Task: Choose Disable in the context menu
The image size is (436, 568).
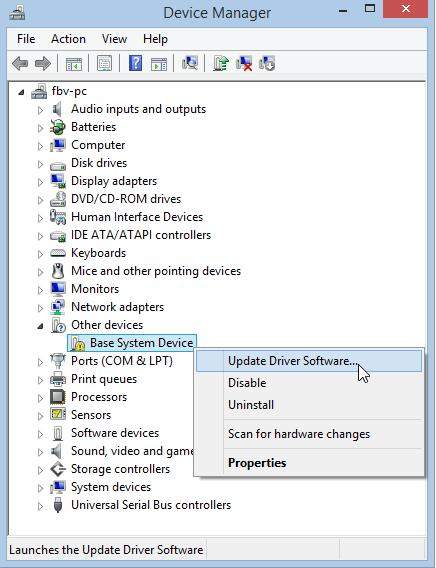Action: [309, 383]
